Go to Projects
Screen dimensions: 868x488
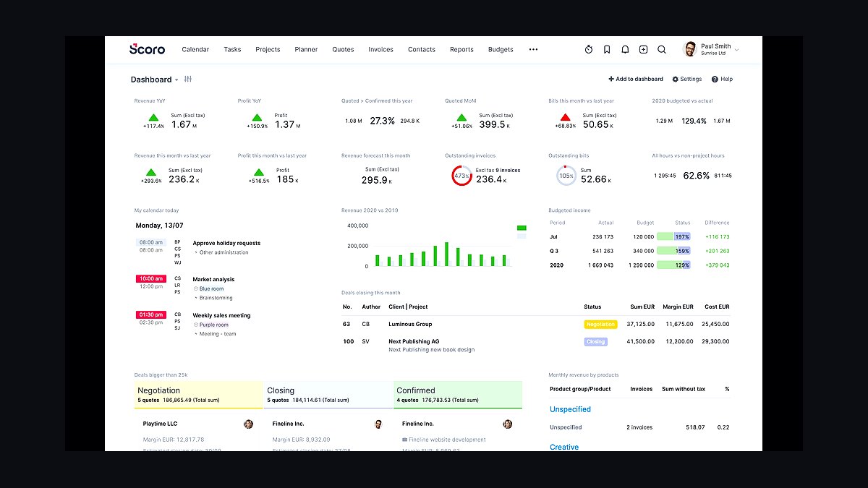(268, 49)
